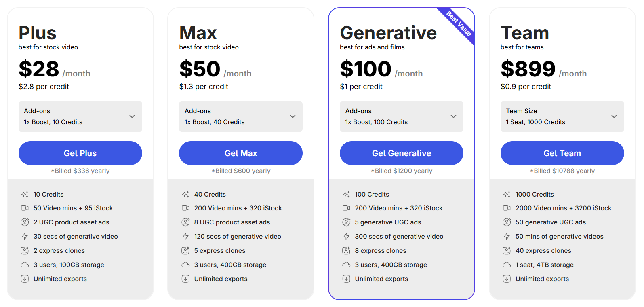Screen dimensions: 644x307
Task: Click the lightning bolt icon in Plus plan
Action: tap(25, 236)
